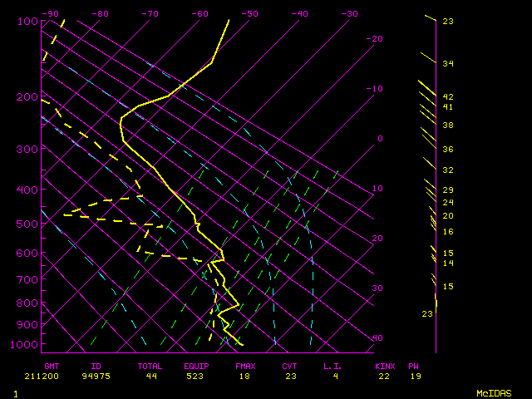Select the 850 pressure level label 800
532x399 pixels.
pos(27,303)
